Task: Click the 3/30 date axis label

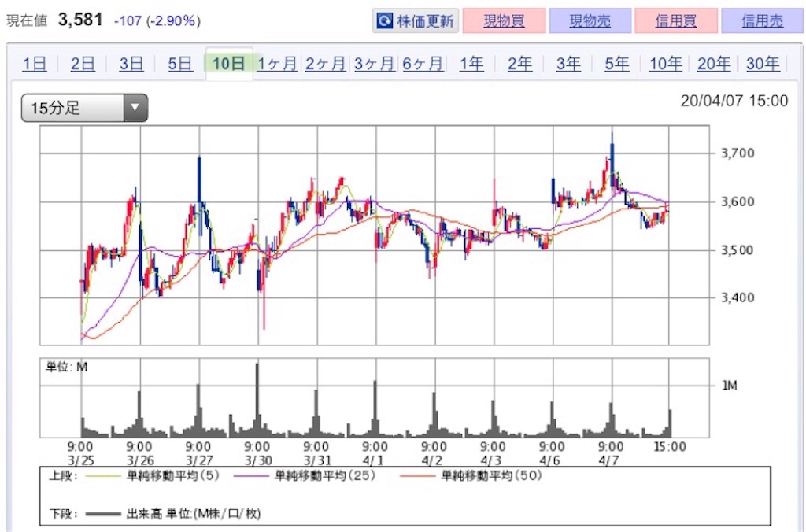Action: tap(258, 460)
